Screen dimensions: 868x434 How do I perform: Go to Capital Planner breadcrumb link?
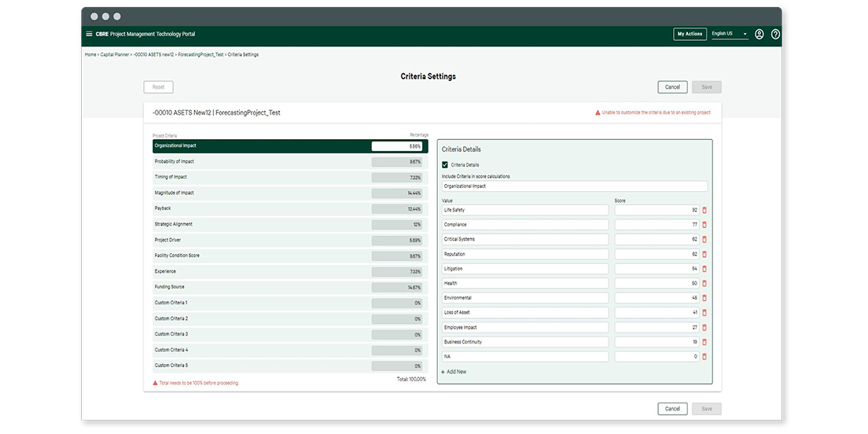[x=115, y=55]
